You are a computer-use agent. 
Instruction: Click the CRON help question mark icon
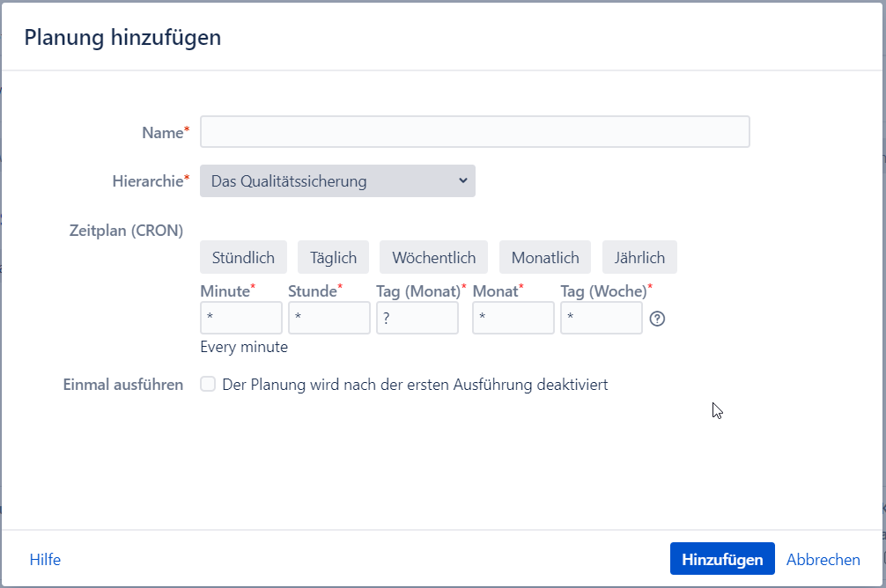point(657,319)
